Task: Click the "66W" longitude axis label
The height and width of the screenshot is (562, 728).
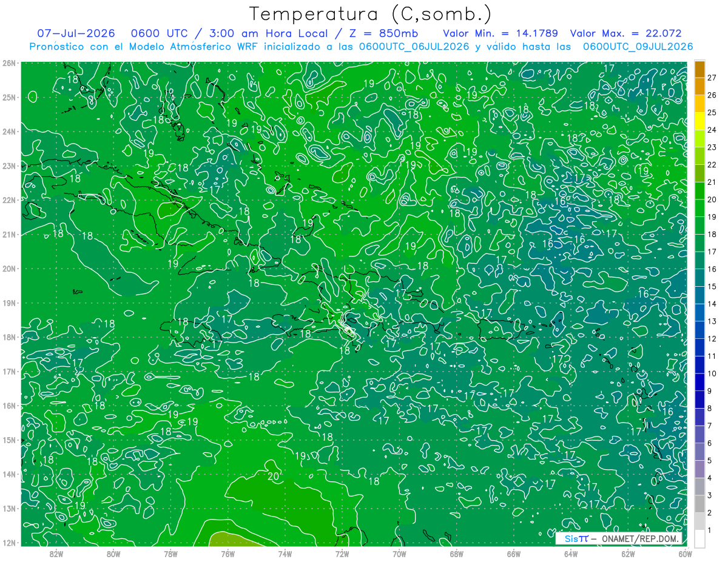Action: (x=514, y=554)
